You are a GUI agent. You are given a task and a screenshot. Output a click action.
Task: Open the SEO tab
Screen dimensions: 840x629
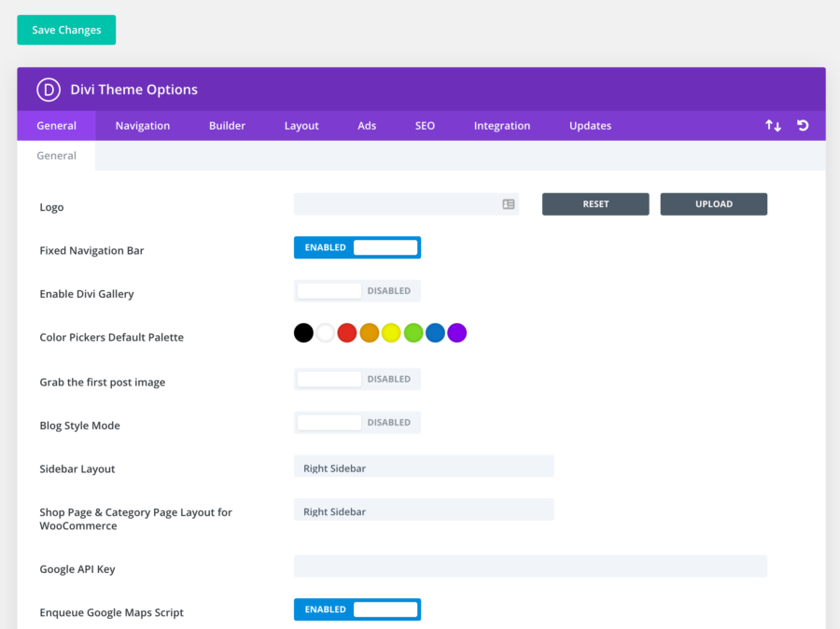pyautogui.click(x=425, y=126)
